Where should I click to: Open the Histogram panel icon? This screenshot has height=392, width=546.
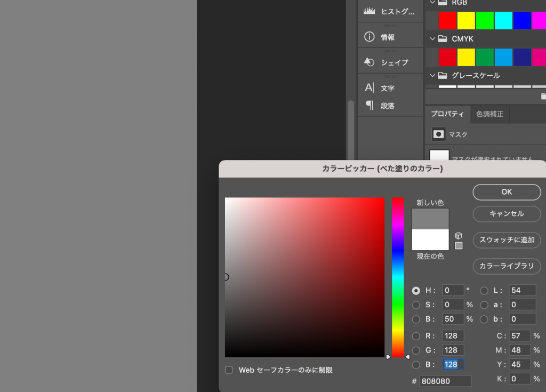pos(369,11)
